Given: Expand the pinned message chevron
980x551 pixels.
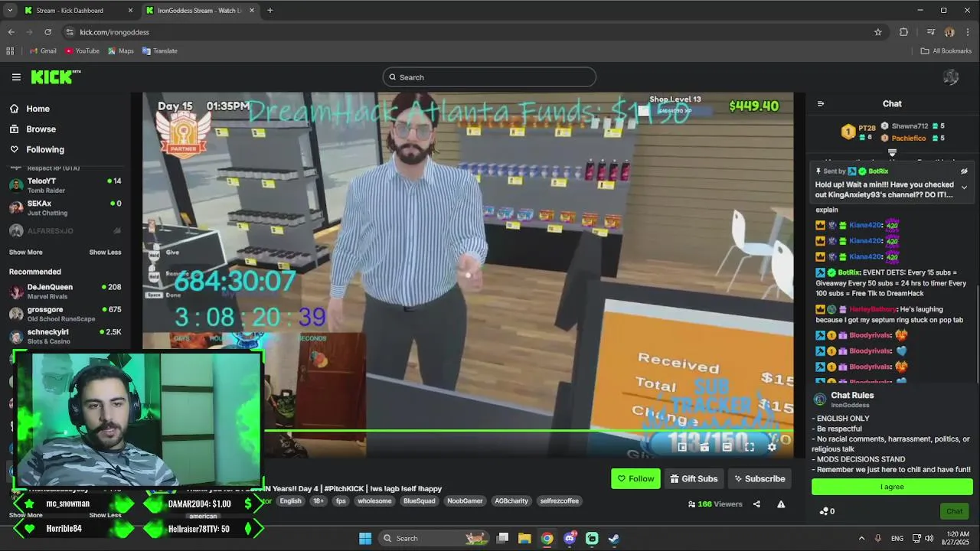Looking at the screenshot, I should coord(964,187).
